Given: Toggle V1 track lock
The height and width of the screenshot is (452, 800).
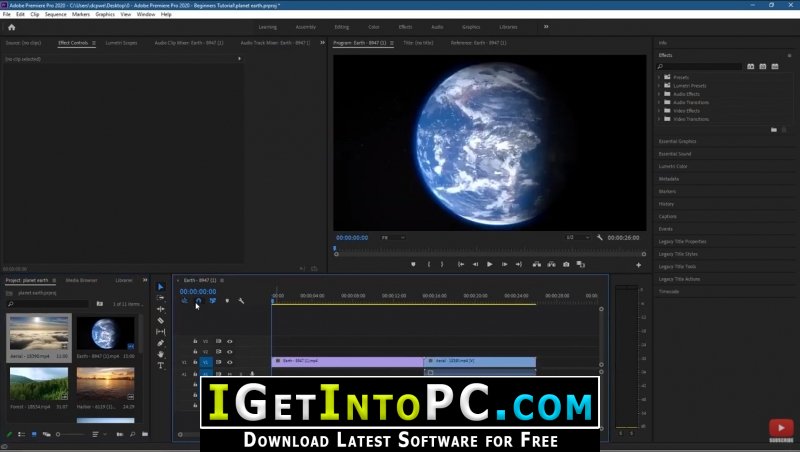Looking at the screenshot, I should [195, 362].
